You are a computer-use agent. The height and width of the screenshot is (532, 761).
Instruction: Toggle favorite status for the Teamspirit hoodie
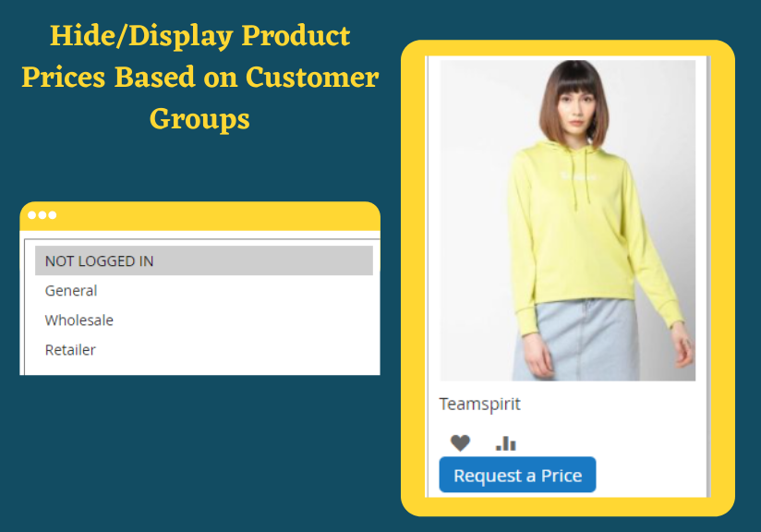coord(460,442)
